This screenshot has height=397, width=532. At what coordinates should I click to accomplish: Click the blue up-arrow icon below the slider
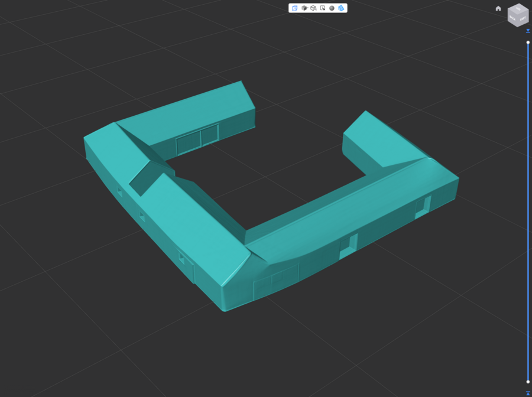pyautogui.click(x=528, y=393)
